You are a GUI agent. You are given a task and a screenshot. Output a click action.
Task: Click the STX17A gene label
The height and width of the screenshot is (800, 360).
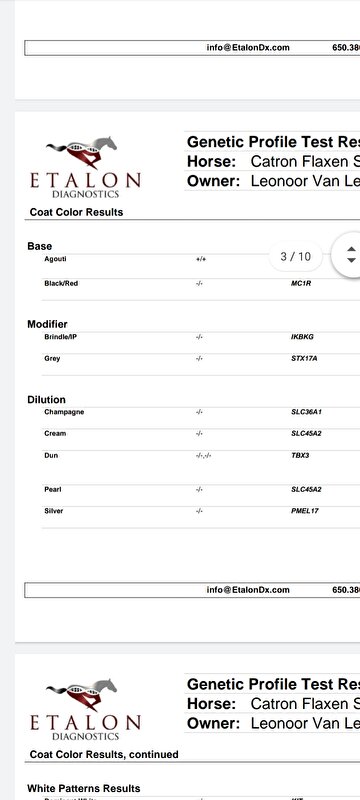[x=304, y=358]
